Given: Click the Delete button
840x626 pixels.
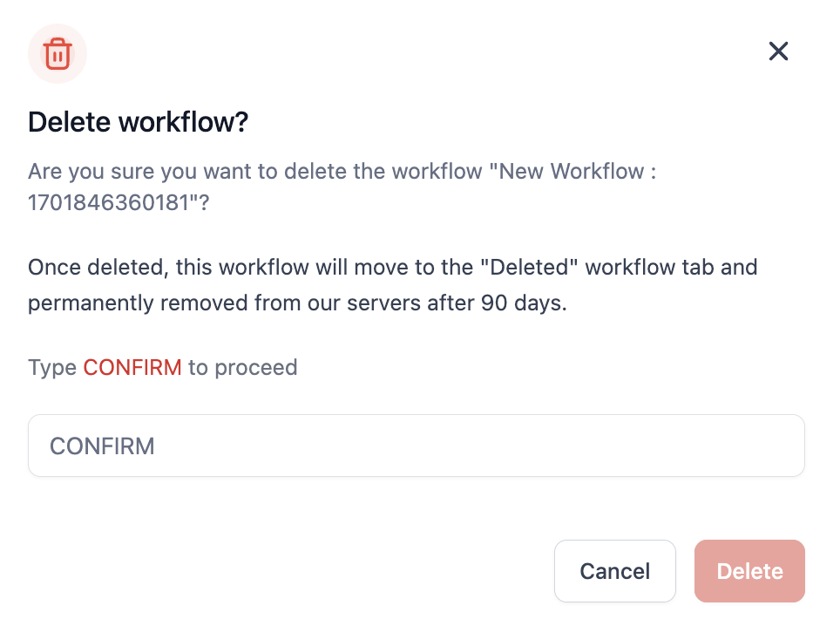Looking at the screenshot, I should pos(749,571).
